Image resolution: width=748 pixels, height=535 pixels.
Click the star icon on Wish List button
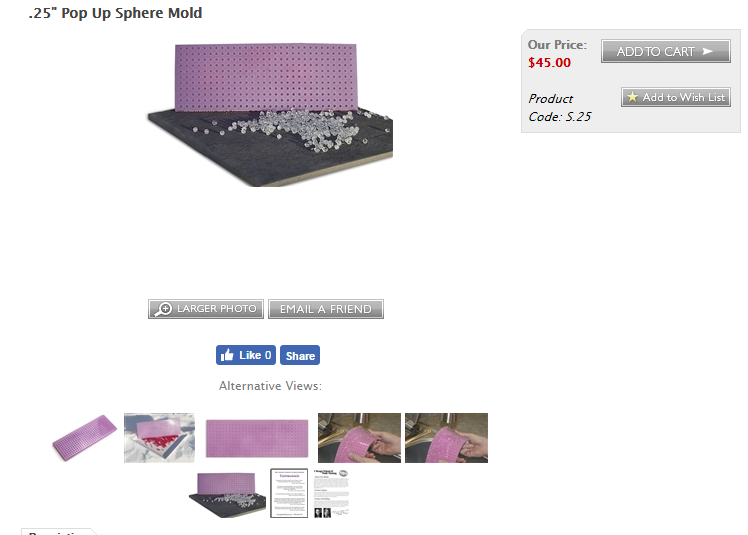(x=633, y=97)
